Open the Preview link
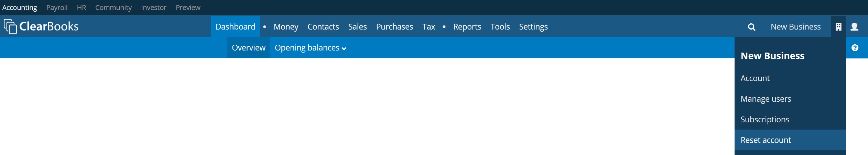 [188, 8]
